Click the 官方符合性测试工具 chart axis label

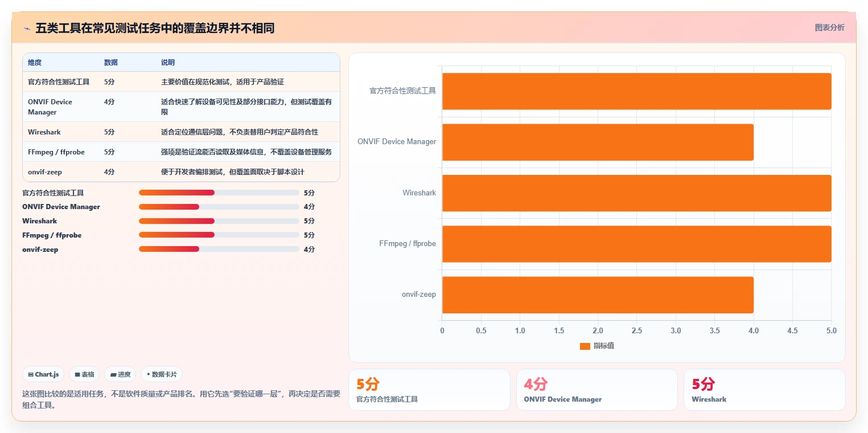click(x=402, y=91)
